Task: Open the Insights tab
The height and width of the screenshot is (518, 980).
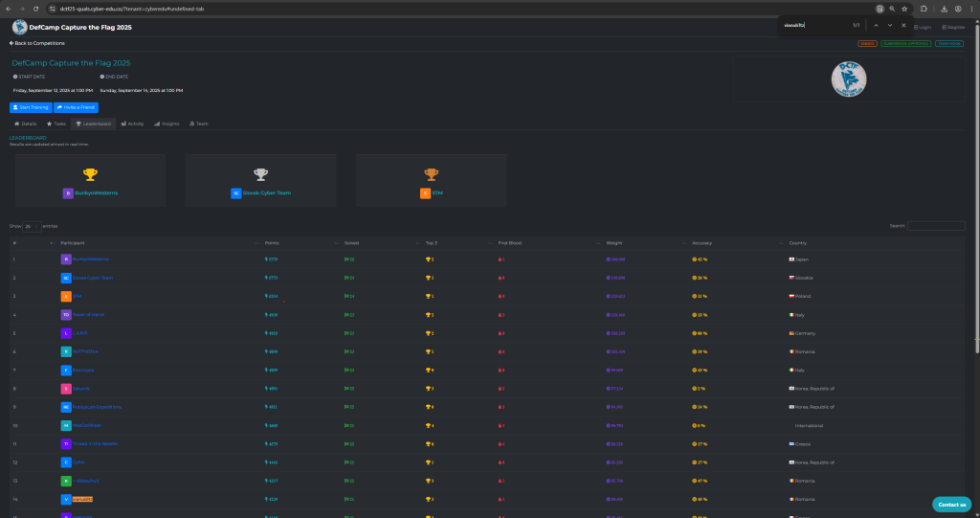Action: click(167, 124)
